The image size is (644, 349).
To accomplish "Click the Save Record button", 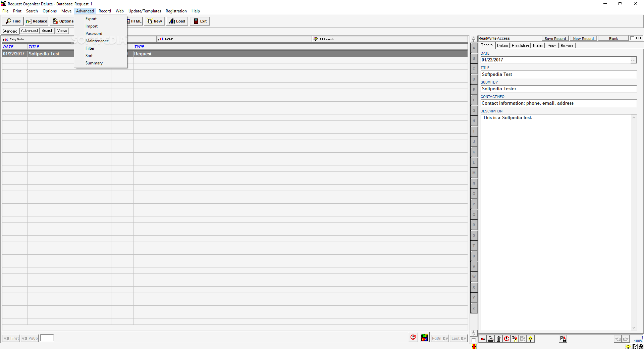I will point(555,39).
